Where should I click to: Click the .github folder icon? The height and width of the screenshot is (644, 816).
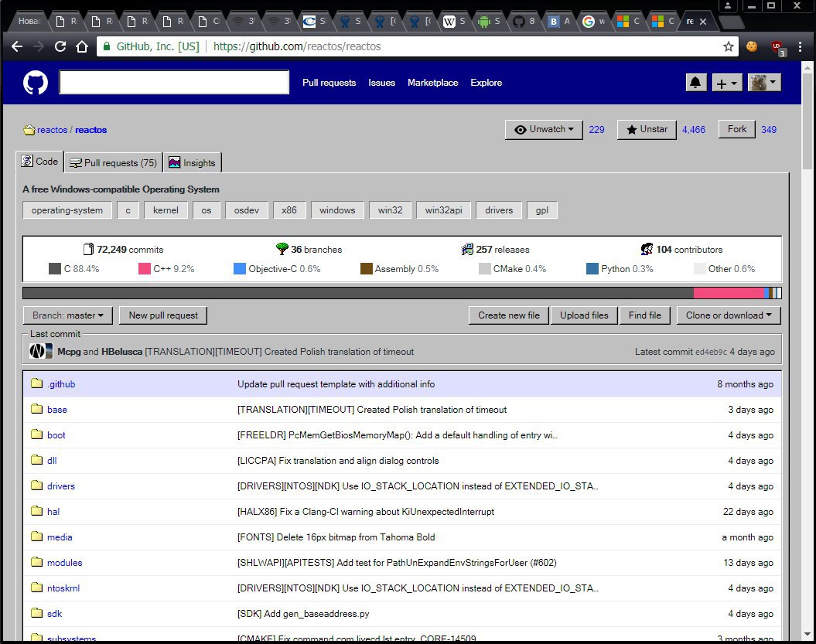click(36, 383)
